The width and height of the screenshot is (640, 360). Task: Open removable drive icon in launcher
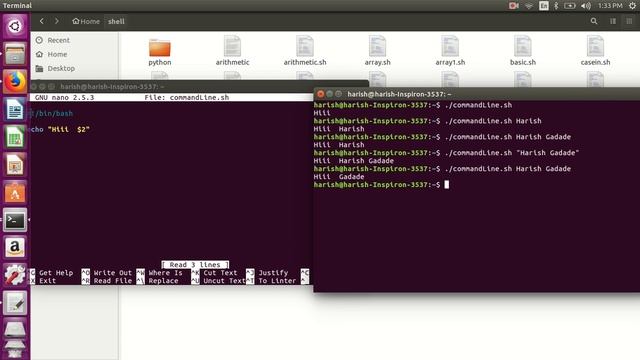pos(15,329)
